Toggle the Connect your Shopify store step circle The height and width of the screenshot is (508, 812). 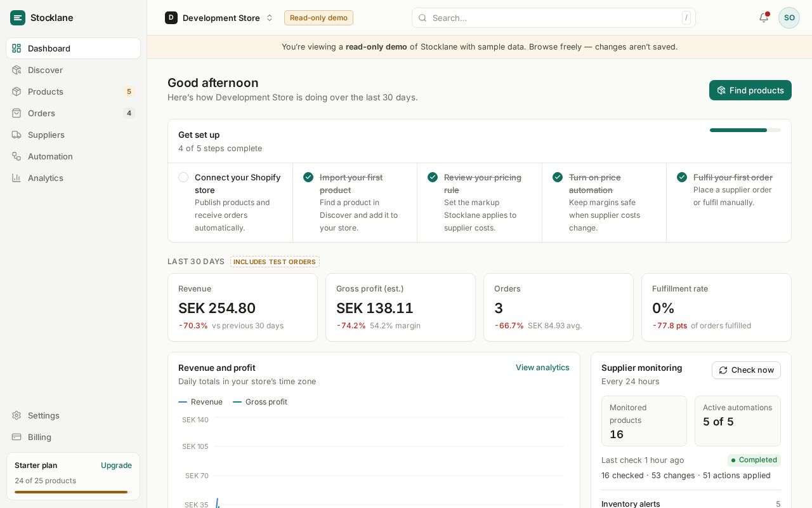tap(183, 177)
